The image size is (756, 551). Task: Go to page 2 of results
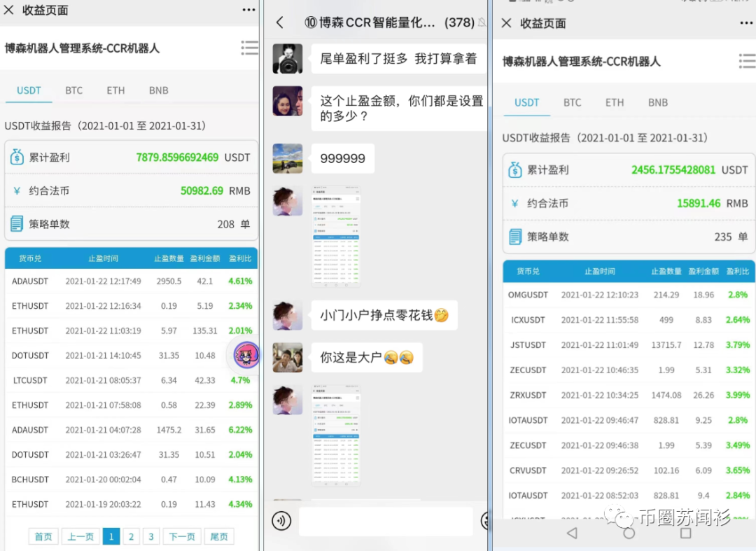(x=131, y=536)
